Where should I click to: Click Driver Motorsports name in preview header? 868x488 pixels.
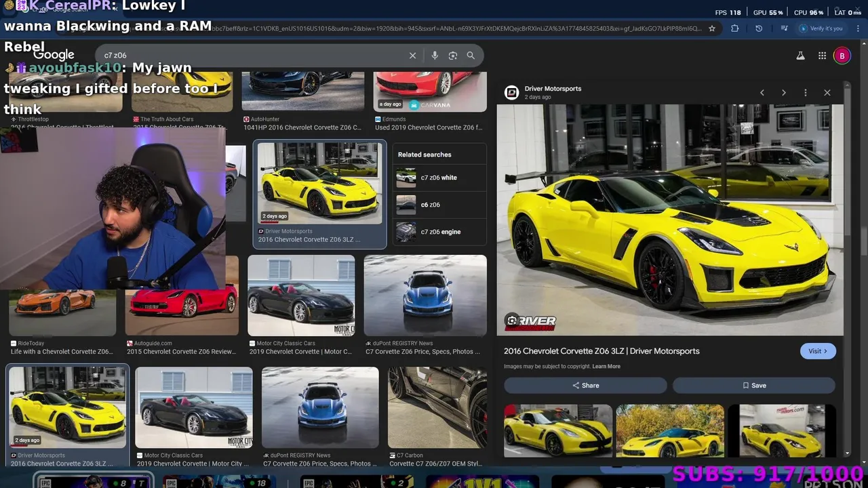[x=553, y=89]
